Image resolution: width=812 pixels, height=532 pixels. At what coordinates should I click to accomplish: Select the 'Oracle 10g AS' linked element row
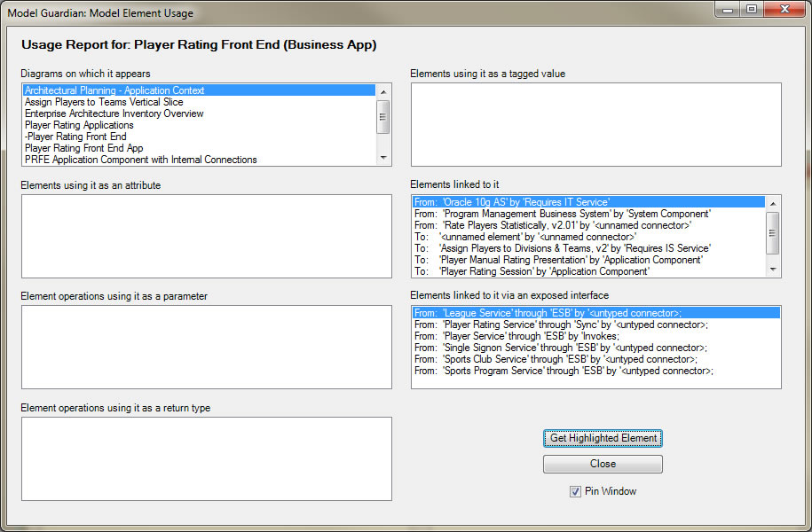tap(588, 202)
